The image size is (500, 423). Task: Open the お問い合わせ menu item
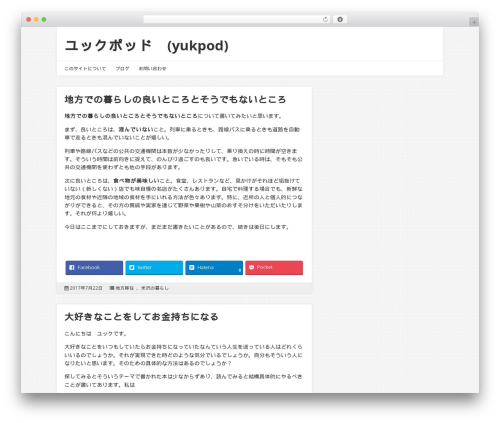tap(152, 69)
